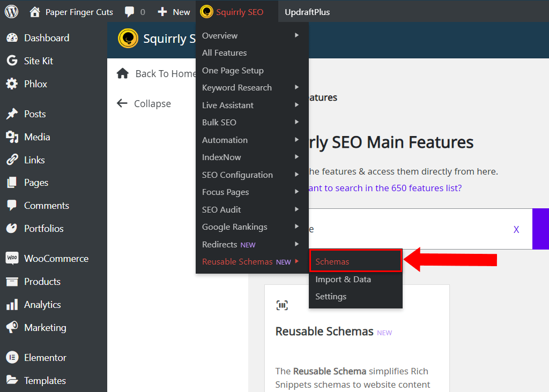Click the 650 features list search link
Image resolution: width=549 pixels, height=392 pixels.
click(x=385, y=188)
